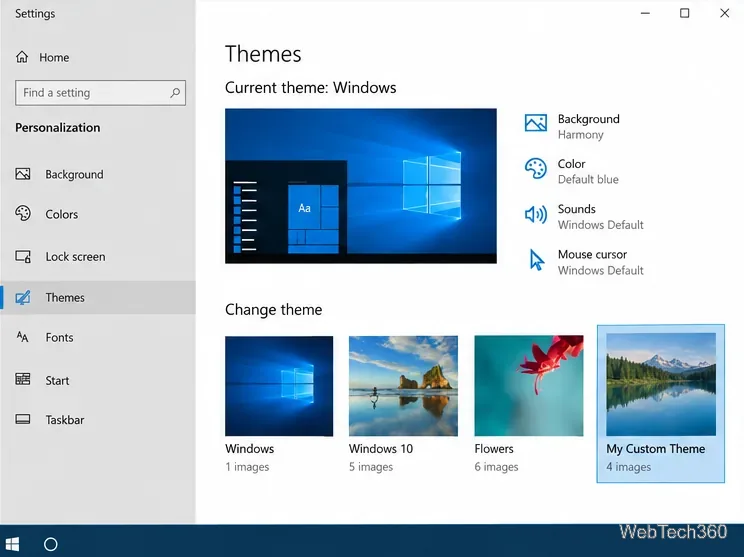This screenshot has height=557, width=744.
Task: Go to Settings Home
Action: click(x=42, y=57)
